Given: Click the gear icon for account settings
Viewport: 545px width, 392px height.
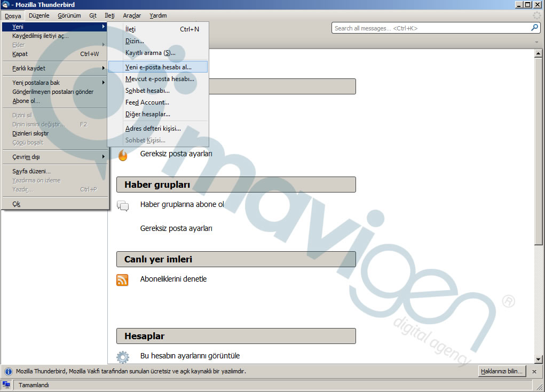Looking at the screenshot, I should [x=123, y=357].
